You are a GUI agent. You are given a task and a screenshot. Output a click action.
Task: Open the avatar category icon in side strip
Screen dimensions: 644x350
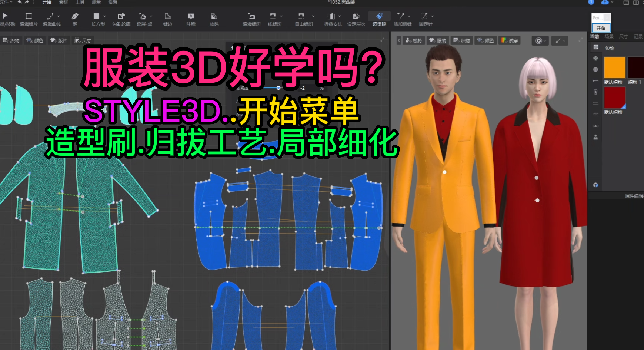coord(595,137)
